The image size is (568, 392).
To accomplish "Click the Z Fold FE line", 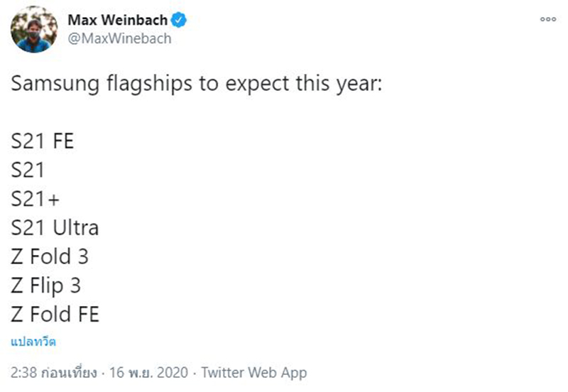I will click(x=55, y=314).
